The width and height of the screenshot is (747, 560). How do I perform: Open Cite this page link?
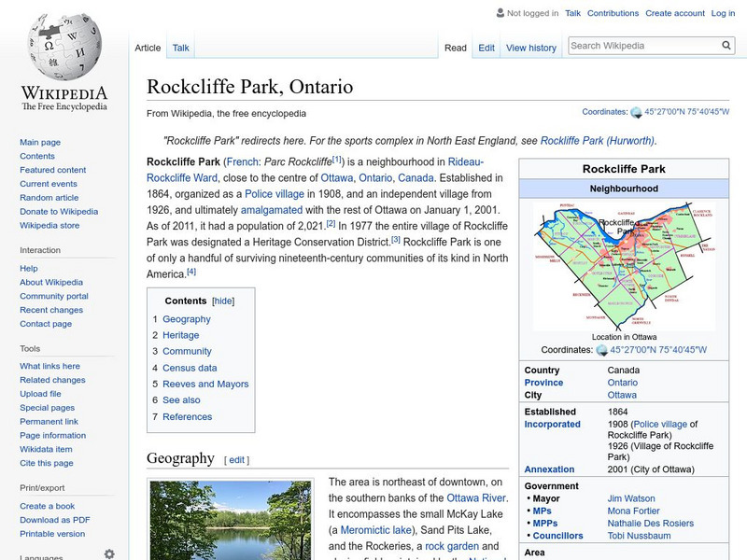click(47, 463)
